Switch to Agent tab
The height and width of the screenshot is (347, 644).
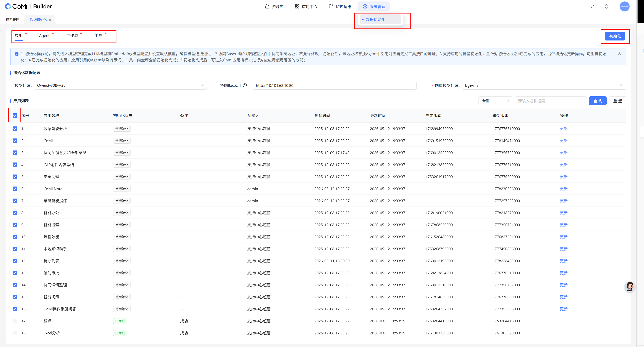(x=44, y=36)
